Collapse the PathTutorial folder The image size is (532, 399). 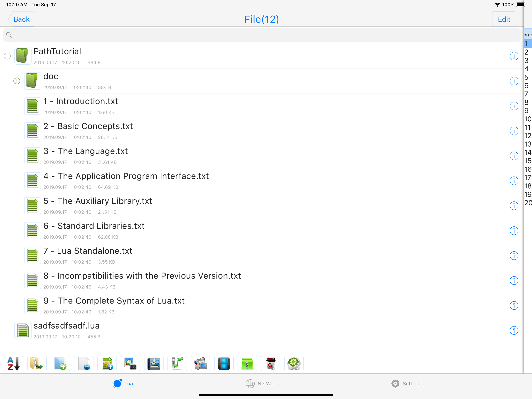7,56
